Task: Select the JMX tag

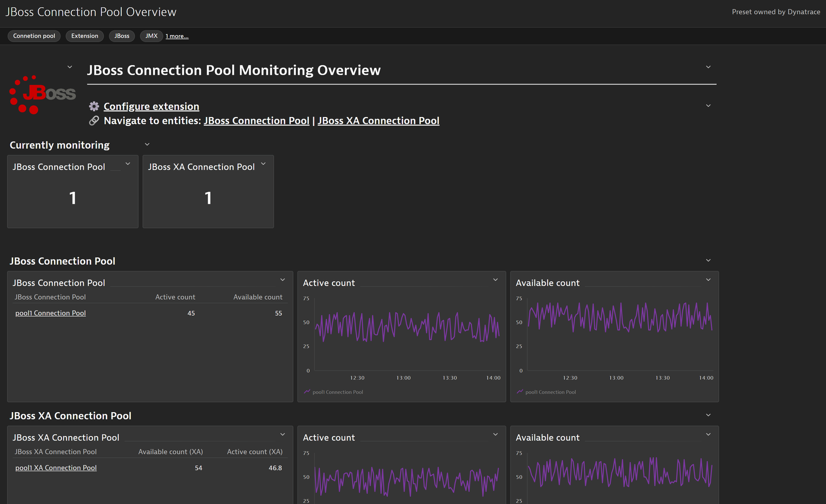Action: pyautogui.click(x=151, y=36)
